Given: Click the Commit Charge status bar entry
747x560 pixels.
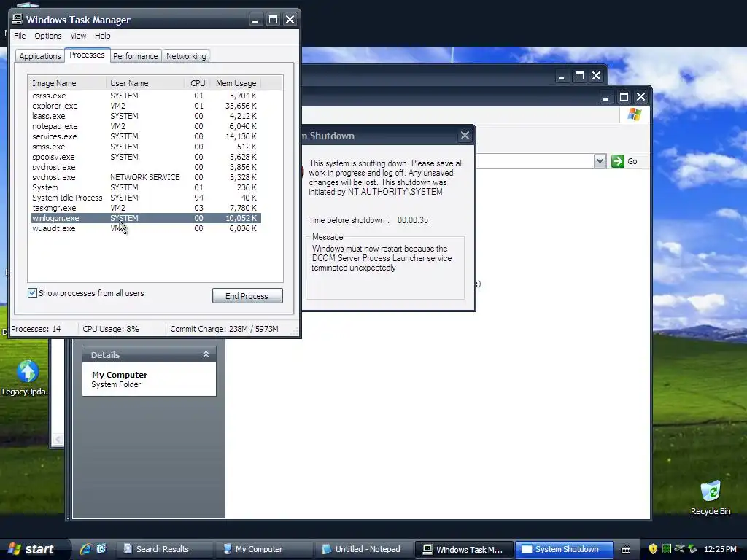Looking at the screenshot, I should point(224,329).
